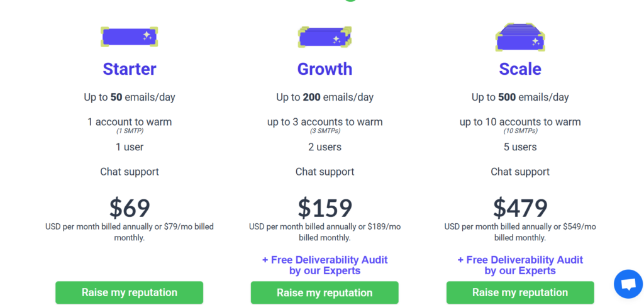
Task: Click the Raise my reputation button under Starter
Action: pyautogui.click(x=130, y=292)
